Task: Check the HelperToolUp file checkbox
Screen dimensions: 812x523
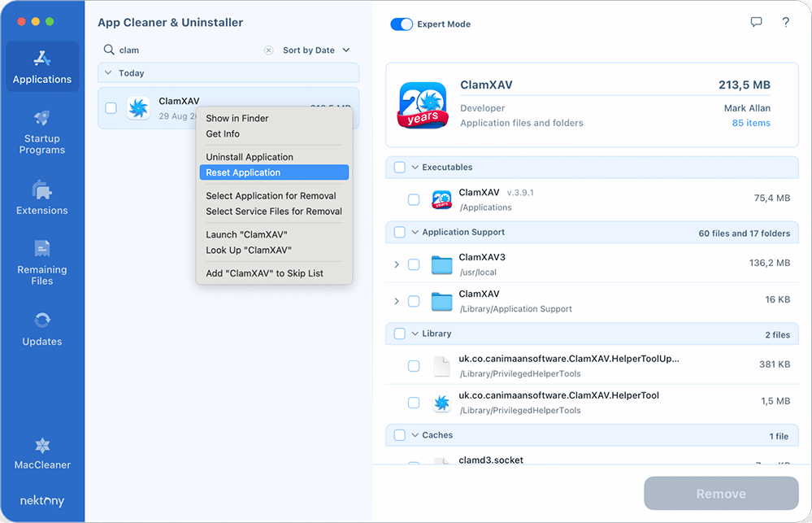Action: [413, 366]
